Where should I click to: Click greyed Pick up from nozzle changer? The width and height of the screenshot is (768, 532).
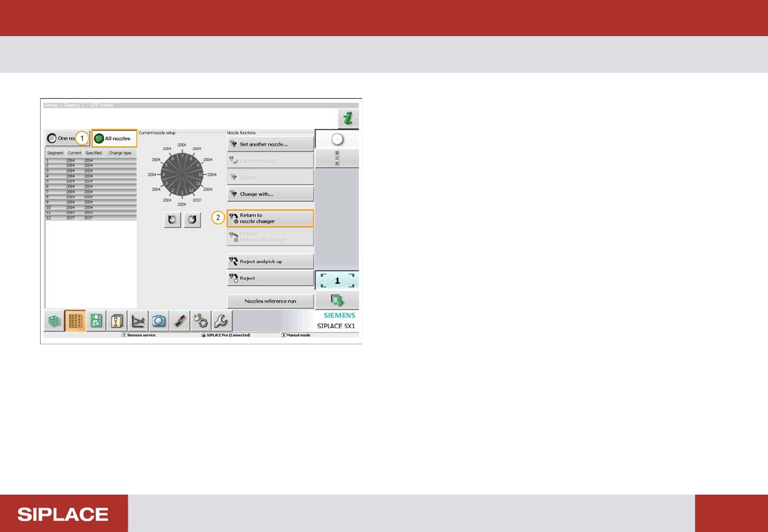(270, 237)
